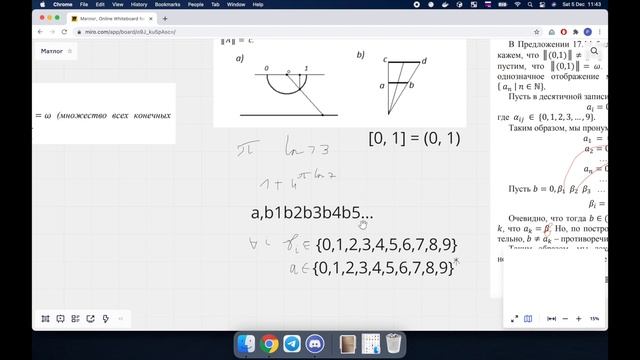The width and height of the screenshot is (640, 360).
Task: Open the Trash in the Dock
Action: (393, 344)
